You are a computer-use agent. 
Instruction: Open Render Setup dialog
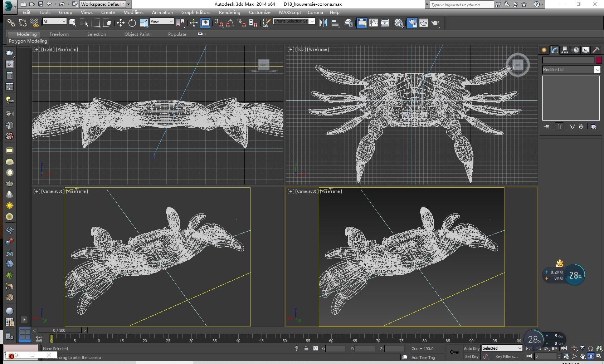click(412, 23)
